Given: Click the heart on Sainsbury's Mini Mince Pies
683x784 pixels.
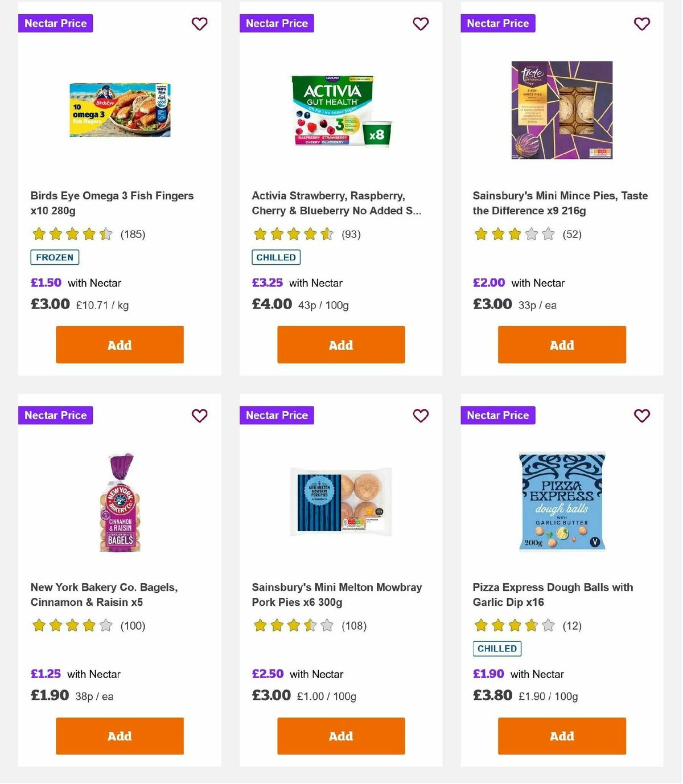Looking at the screenshot, I should point(641,24).
